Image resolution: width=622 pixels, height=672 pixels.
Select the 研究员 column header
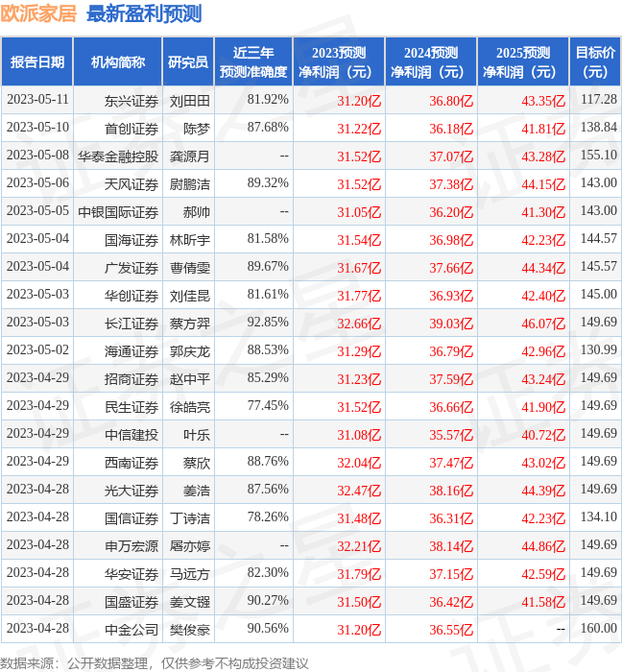(x=188, y=61)
